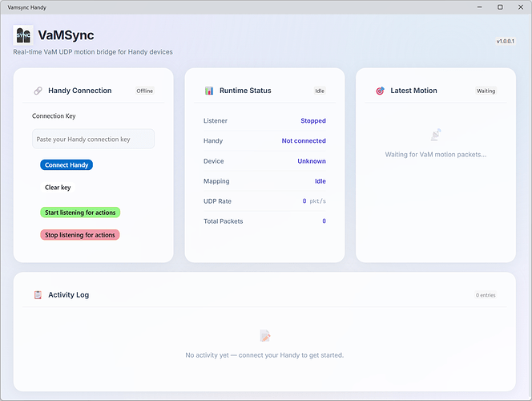The image size is (532, 401).
Task: Click the Handy Connection heading
Action: coord(80,91)
